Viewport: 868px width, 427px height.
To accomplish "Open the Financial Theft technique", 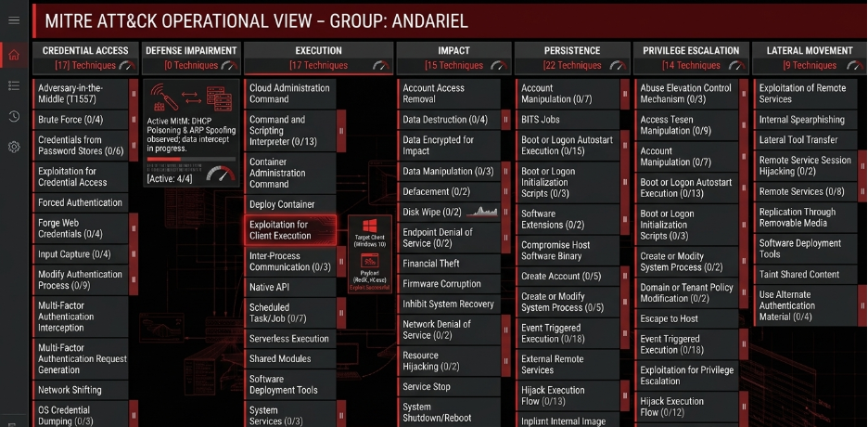I will pyautogui.click(x=449, y=264).
